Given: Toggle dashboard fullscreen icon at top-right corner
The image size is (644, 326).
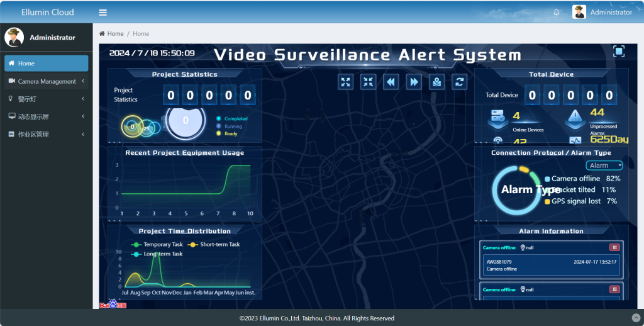Looking at the screenshot, I should pos(619,52).
